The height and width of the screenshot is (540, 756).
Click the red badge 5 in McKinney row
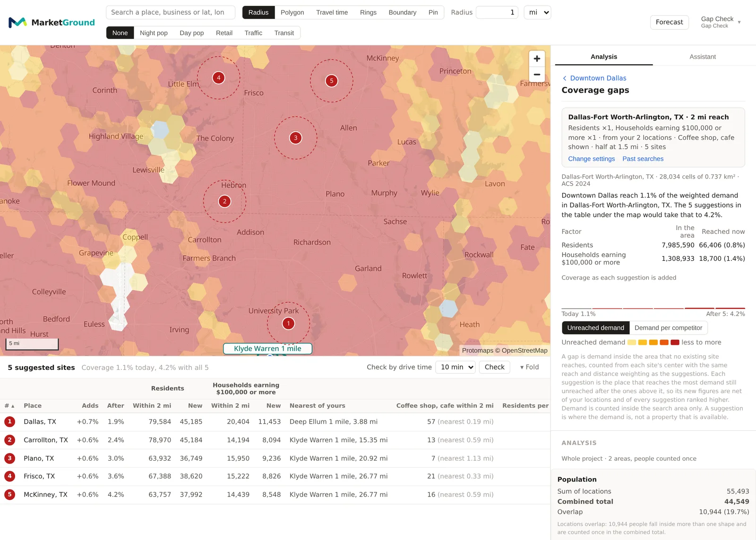point(9,495)
